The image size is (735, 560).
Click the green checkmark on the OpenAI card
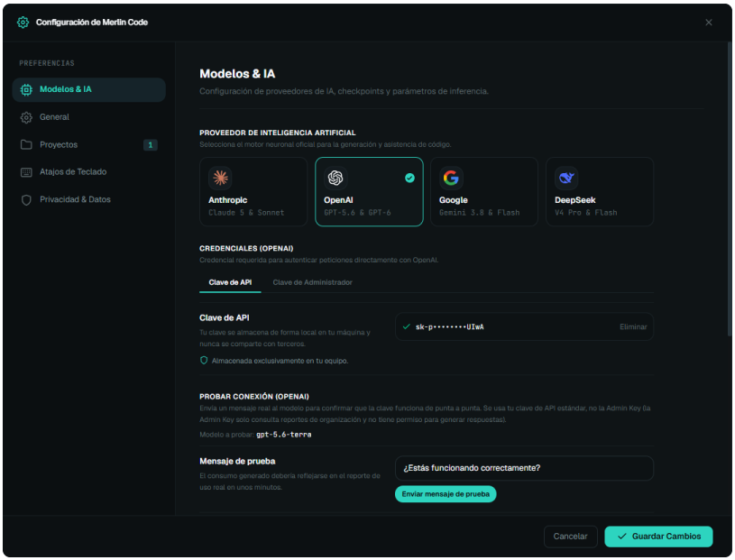click(x=409, y=178)
